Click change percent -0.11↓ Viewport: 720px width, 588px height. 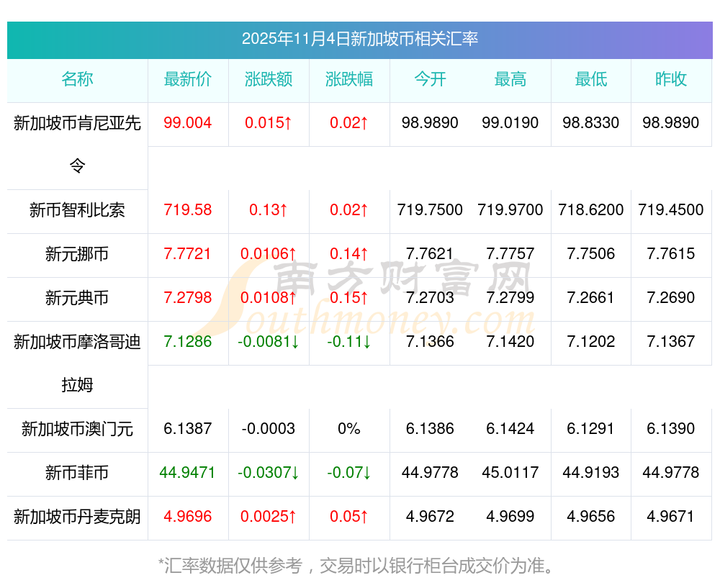pyautogui.click(x=349, y=342)
